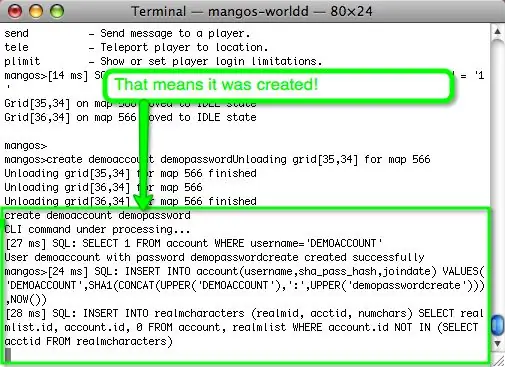
Task: Click the text cursor block at the prompt
Action: [x=8, y=355]
